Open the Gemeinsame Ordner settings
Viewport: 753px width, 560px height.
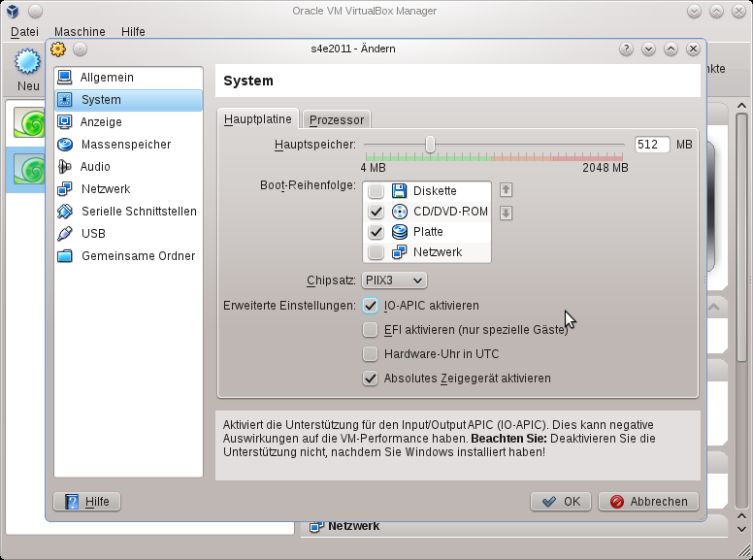tap(128, 256)
